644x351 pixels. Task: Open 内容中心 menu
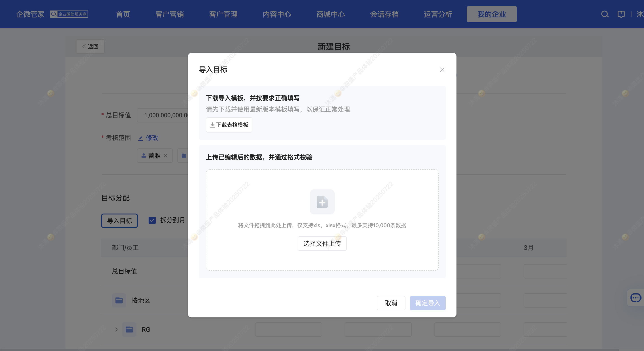(277, 14)
